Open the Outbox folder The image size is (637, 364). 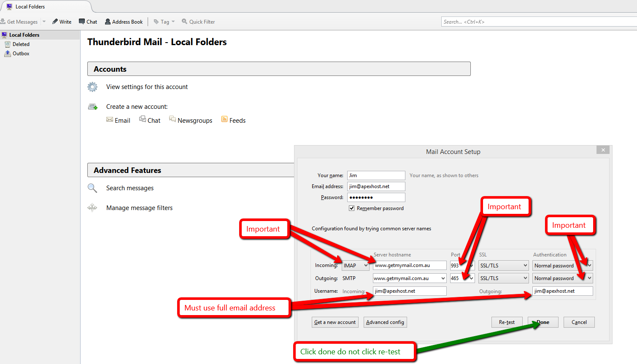[21, 54]
